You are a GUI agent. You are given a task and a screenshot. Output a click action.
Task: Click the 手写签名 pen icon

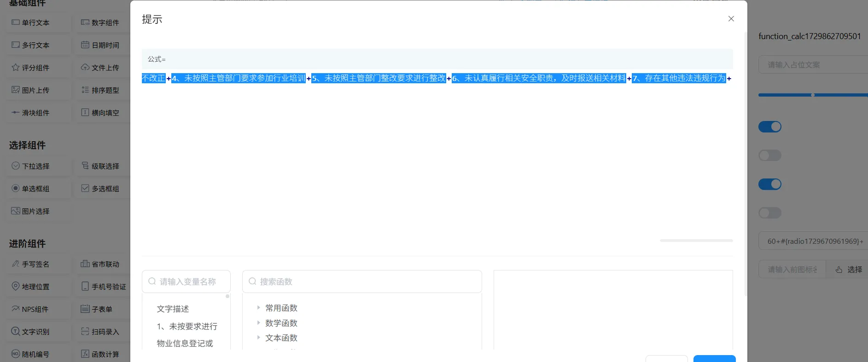[x=16, y=264]
